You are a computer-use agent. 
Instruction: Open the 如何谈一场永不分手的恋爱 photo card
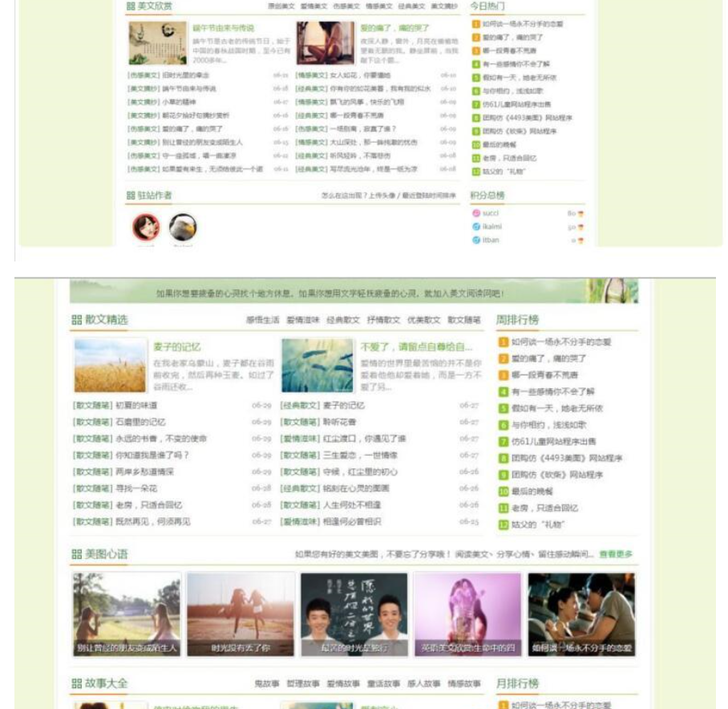tap(581, 614)
